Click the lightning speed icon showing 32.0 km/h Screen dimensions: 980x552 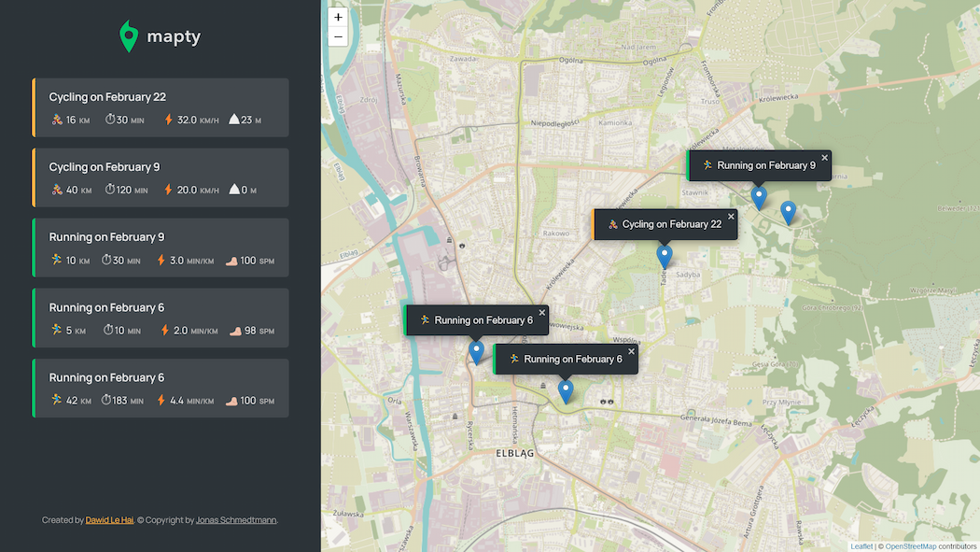(x=169, y=120)
